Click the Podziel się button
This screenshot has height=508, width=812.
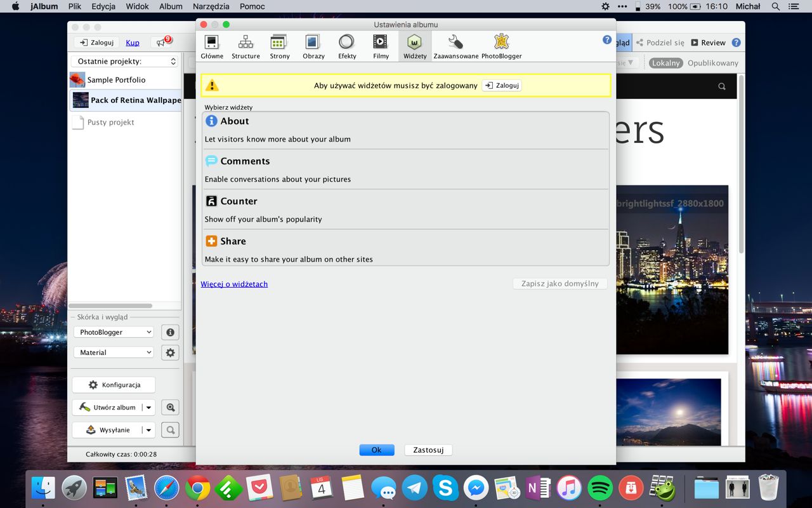(x=660, y=43)
